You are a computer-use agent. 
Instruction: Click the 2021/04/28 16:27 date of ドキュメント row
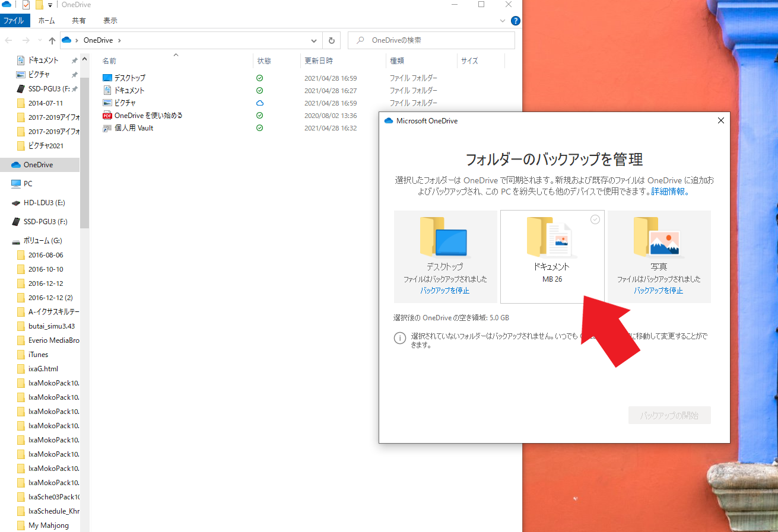tap(331, 90)
